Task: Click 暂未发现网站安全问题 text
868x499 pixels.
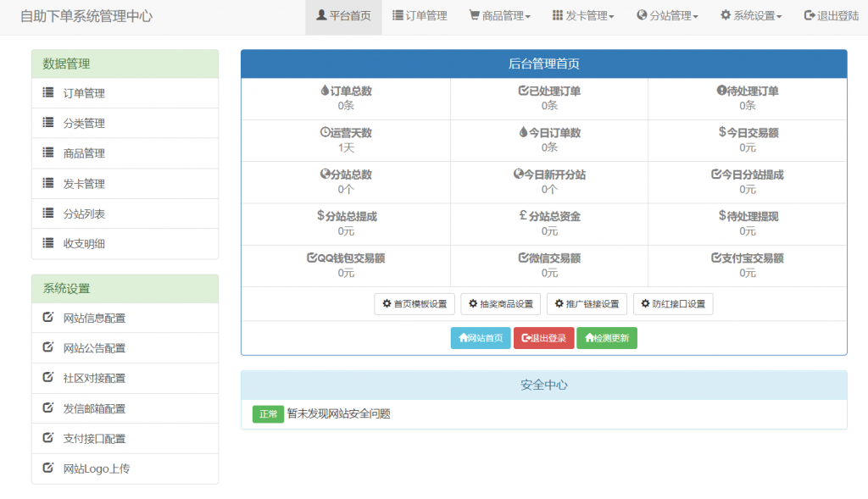Action: coord(339,413)
